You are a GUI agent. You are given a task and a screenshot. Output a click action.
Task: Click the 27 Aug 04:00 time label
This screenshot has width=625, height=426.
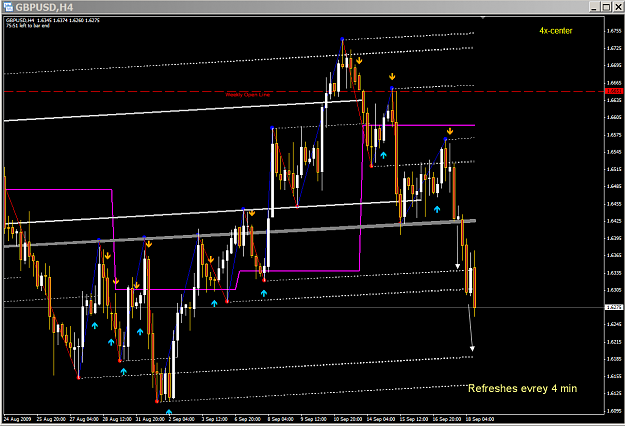[84, 419]
